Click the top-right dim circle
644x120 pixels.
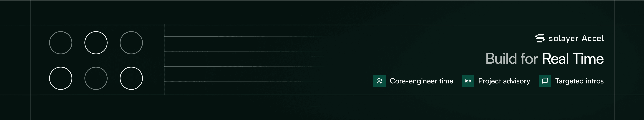pyautogui.click(x=131, y=43)
